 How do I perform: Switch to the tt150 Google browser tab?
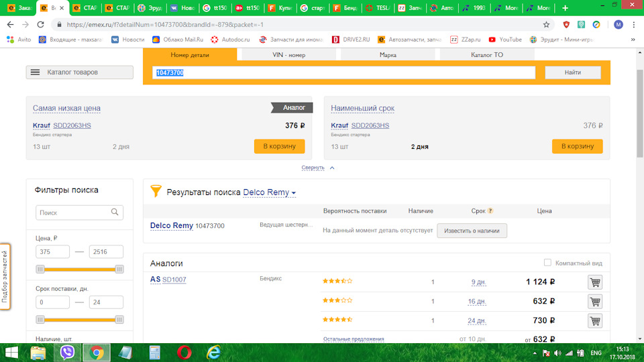215,8
